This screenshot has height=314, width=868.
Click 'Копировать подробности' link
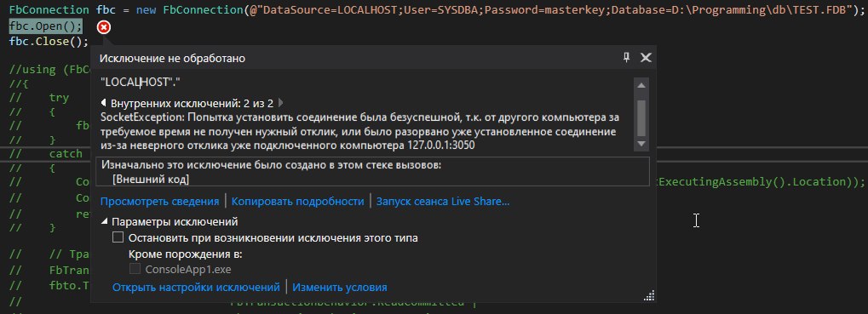pos(298,202)
